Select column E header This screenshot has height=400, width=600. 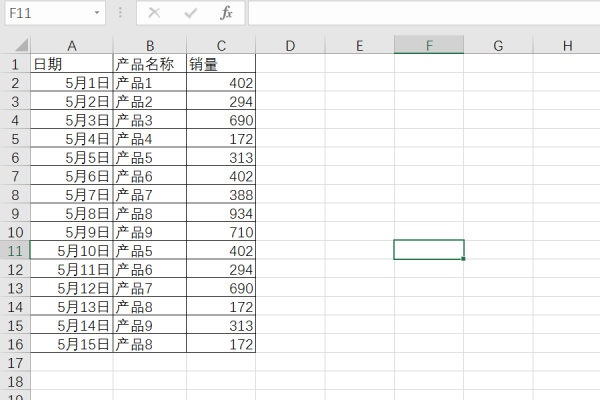click(x=360, y=46)
